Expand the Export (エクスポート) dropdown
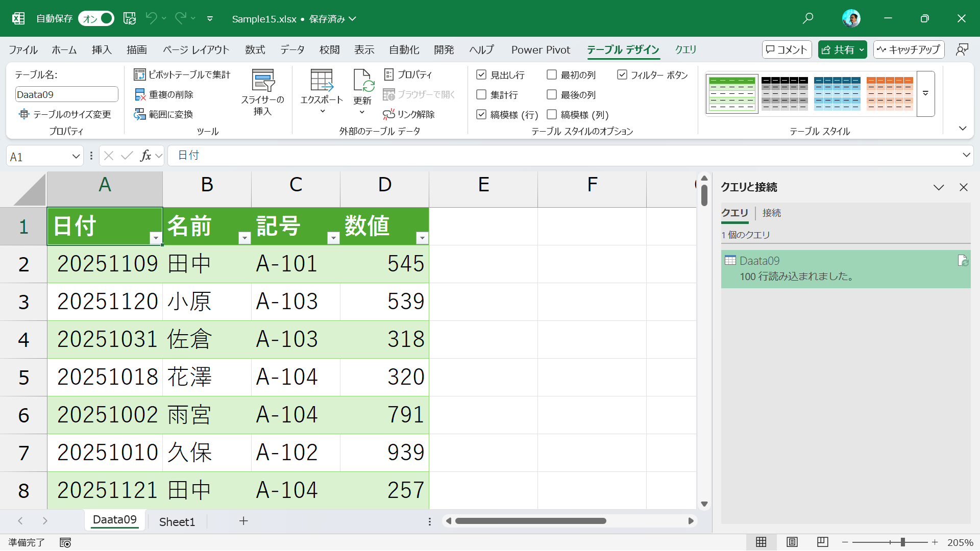This screenshot has width=980, height=551. (322, 111)
